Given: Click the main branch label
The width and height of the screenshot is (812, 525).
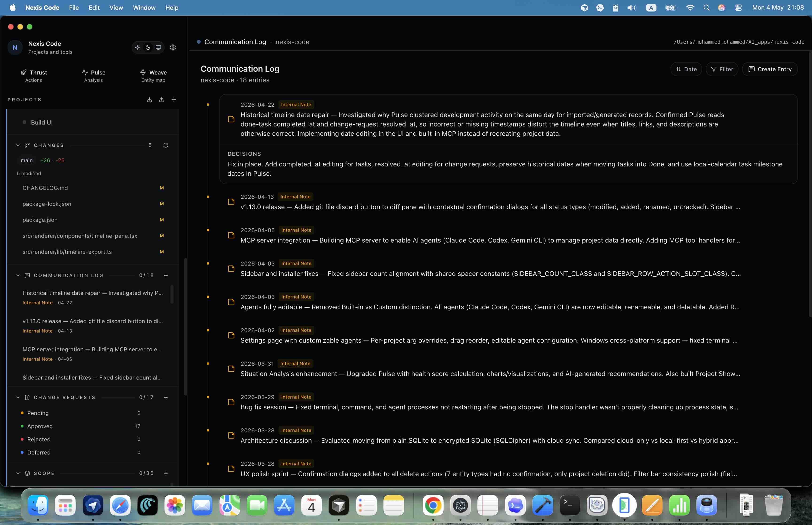Looking at the screenshot, I should [x=27, y=160].
